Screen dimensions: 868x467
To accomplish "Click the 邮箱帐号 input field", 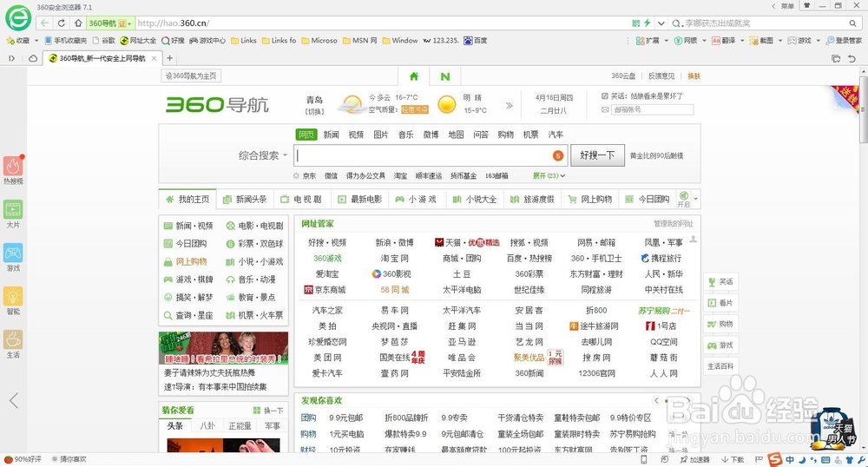I will 653,109.
